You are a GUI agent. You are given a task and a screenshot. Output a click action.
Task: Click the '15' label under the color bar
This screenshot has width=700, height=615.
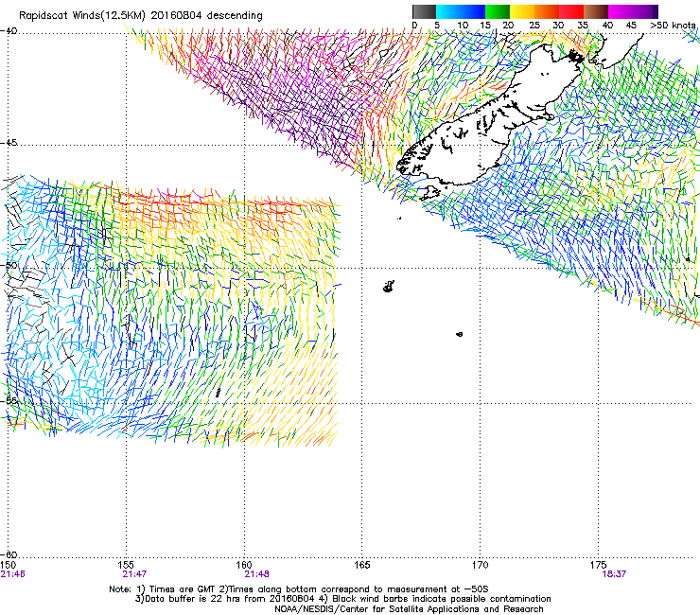coord(485,25)
